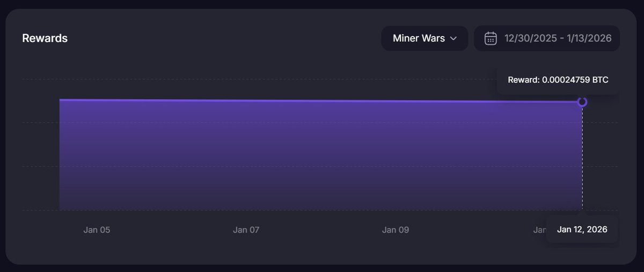Click the Reward: 0.00024759 BTC tooltip
This screenshot has width=644, height=272.
click(x=558, y=80)
